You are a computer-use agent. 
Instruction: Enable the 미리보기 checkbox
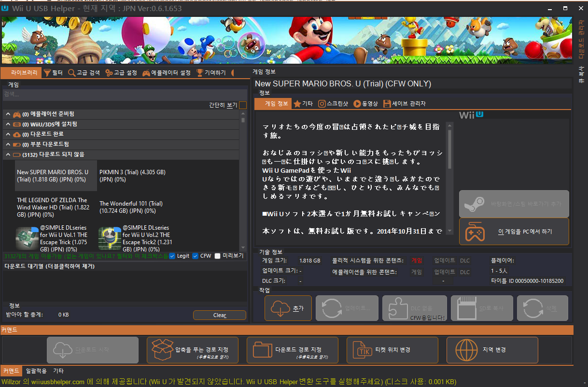(x=217, y=256)
